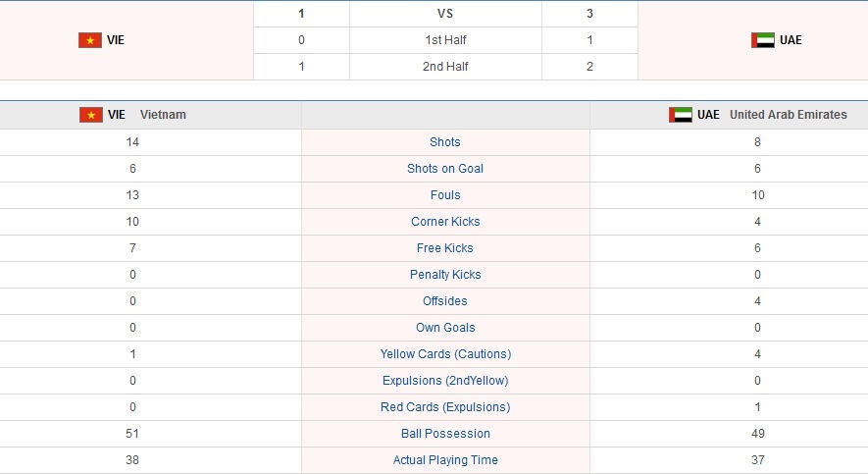Select the Fouls statistic link
This screenshot has width=868, height=474.
[445, 195]
